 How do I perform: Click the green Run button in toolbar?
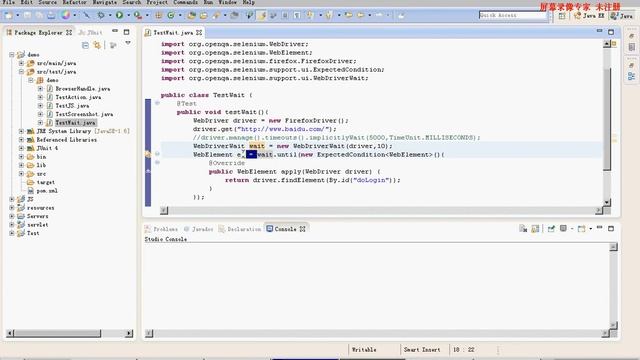(120, 16)
